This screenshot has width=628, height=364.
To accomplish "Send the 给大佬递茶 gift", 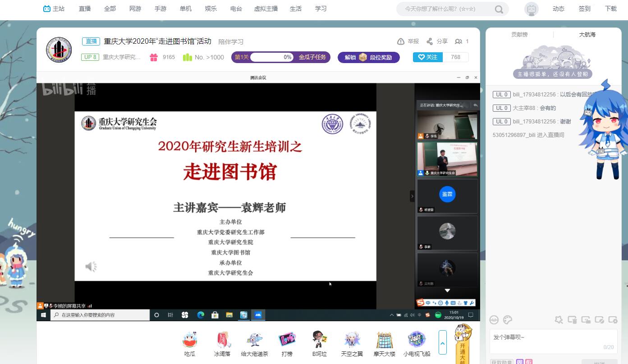I will tap(255, 344).
